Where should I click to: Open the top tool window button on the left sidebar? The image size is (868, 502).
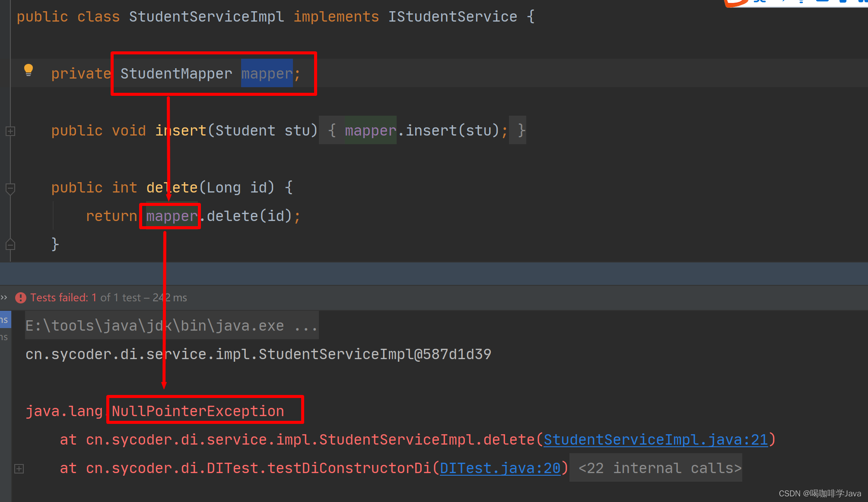[x=5, y=319]
